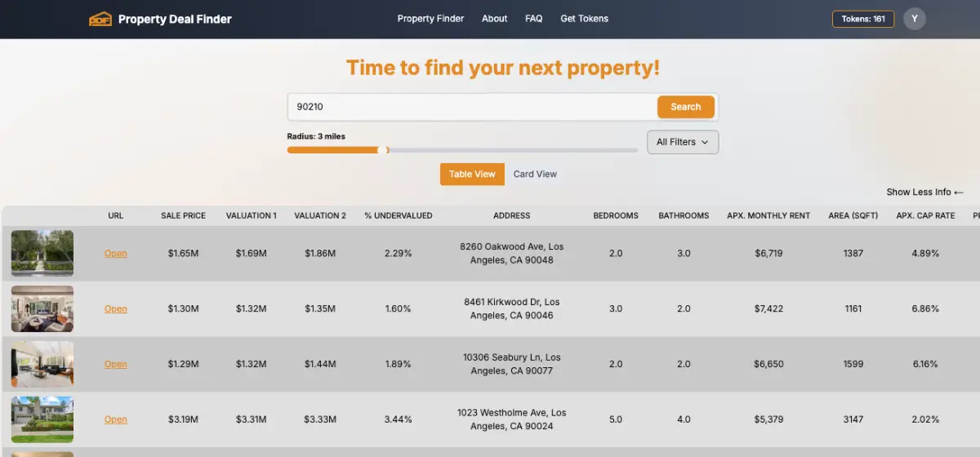The height and width of the screenshot is (457, 980).
Task: Click the Property Deal Finder house logo
Action: tap(100, 19)
